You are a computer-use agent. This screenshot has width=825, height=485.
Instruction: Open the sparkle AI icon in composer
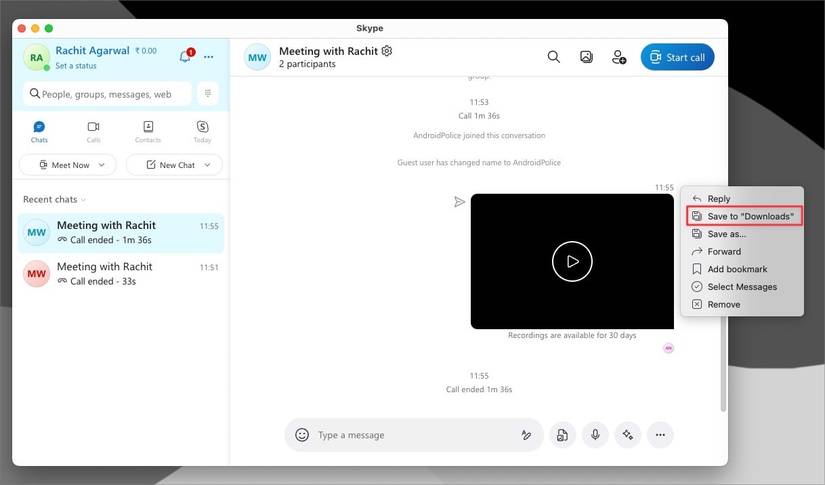point(628,435)
